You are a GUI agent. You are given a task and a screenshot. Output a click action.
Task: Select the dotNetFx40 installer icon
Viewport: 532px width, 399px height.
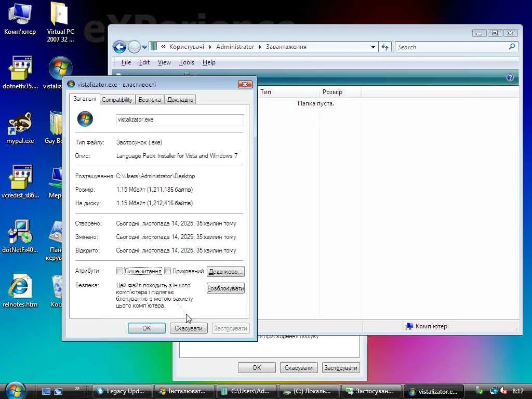coord(20,236)
